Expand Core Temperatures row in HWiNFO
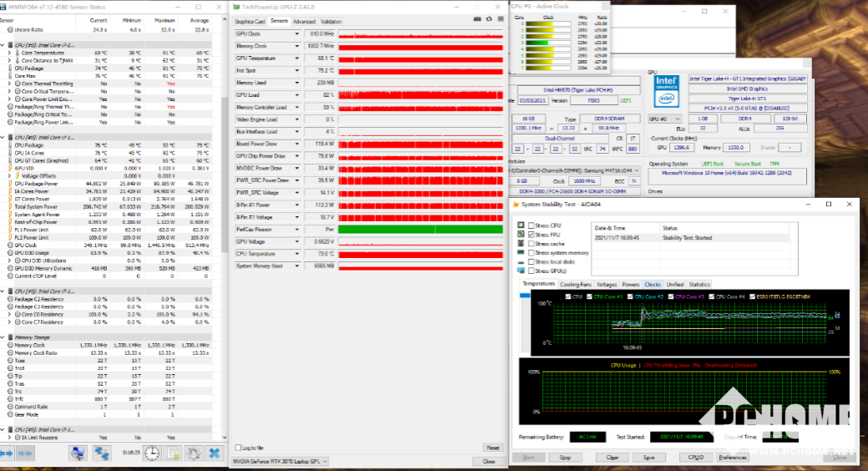This screenshot has height=471, width=868. click(9, 53)
